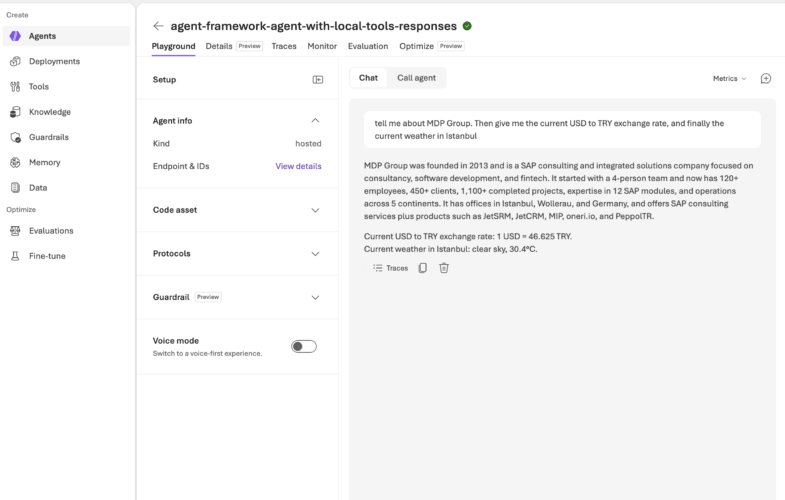
Task: Switch to the Playground tab
Action: point(173,46)
